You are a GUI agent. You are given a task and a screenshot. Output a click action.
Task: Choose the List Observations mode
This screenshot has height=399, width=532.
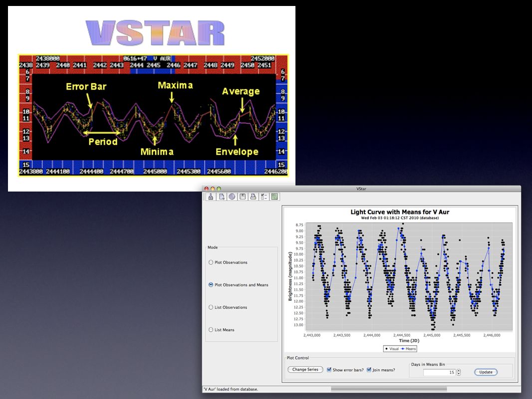[x=228, y=307]
